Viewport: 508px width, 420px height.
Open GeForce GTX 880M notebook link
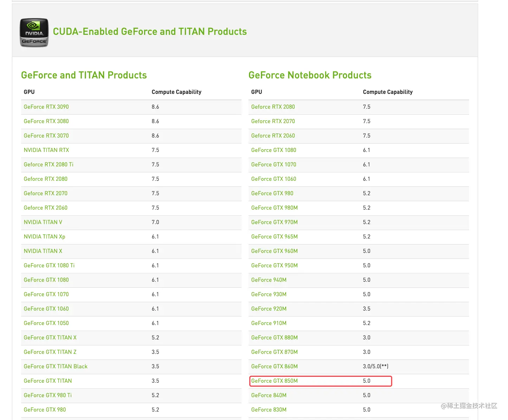[x=274, y=338]
